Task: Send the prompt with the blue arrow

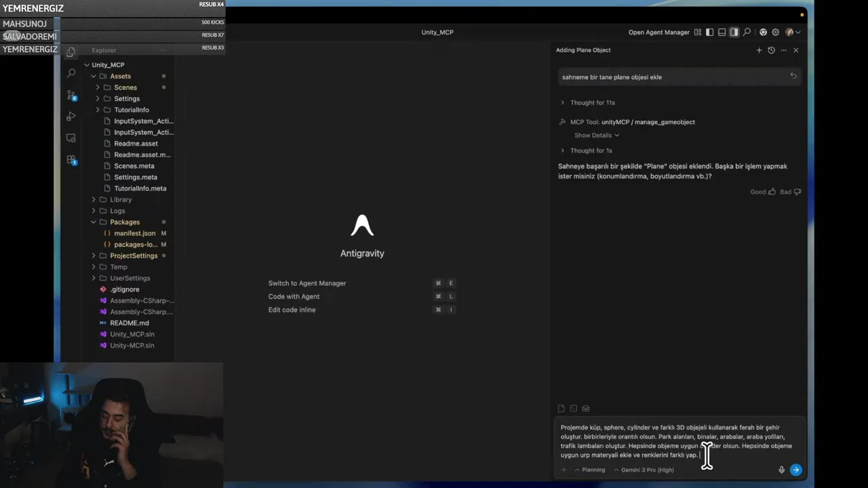Action: [796, 470]
